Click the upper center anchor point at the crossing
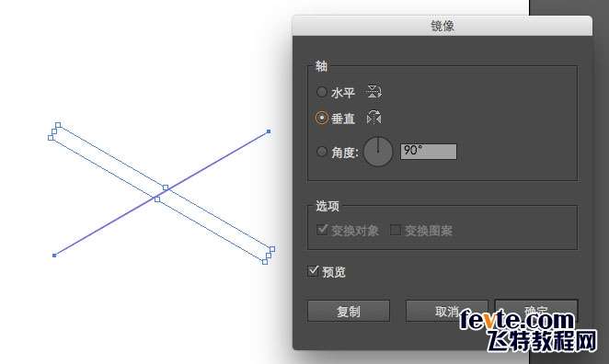The image size is (609, 364). (166, 188)
